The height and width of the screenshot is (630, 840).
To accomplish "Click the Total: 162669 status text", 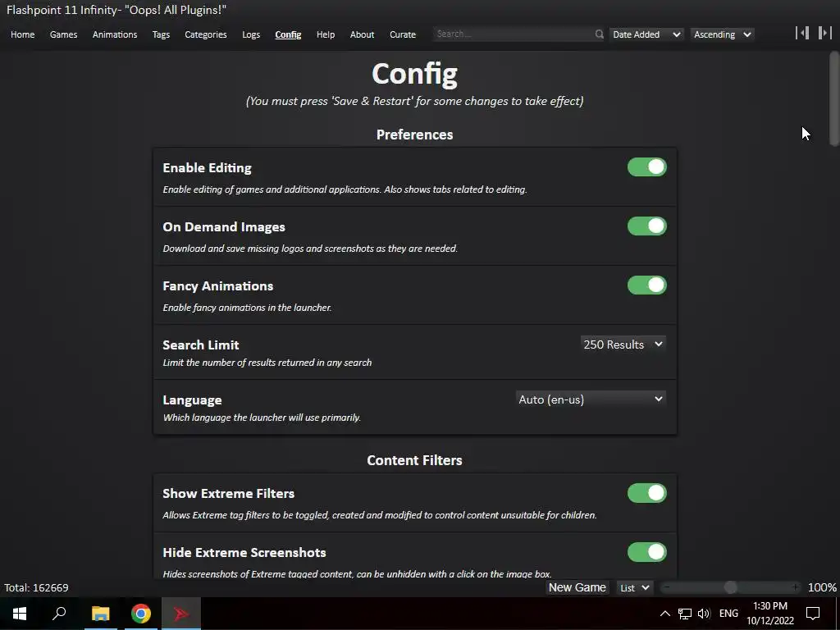I will pyautogui.click(x=36, y=587).
